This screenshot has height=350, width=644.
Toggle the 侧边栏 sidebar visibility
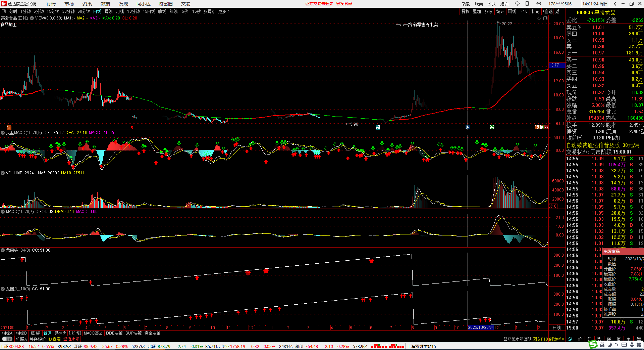[557, 339]
